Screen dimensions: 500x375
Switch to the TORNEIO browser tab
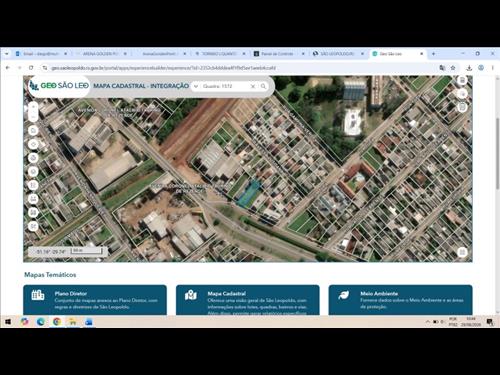(220, 54)
